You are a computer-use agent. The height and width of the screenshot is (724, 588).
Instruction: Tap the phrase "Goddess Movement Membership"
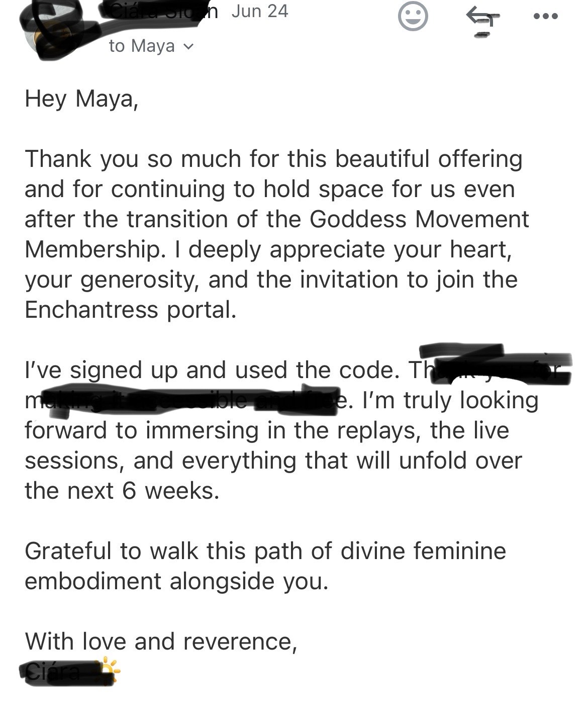tap(277, 234)
